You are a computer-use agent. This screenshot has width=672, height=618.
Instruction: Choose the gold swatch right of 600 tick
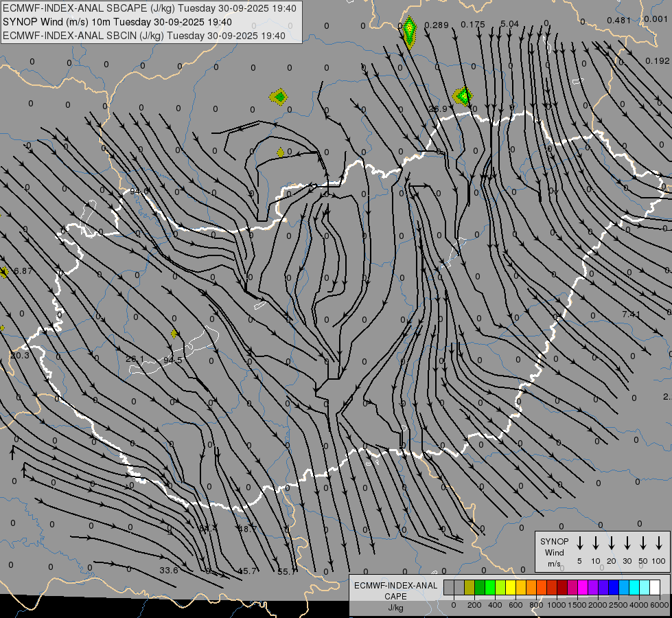(x=521, y=588)
